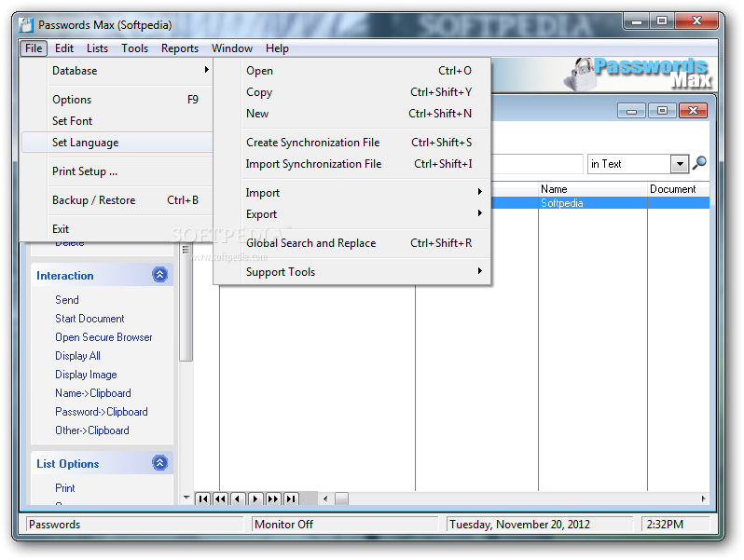Click the horizontal scrollbar right arrow
The image size is (744, 560).
click(703, 499)
